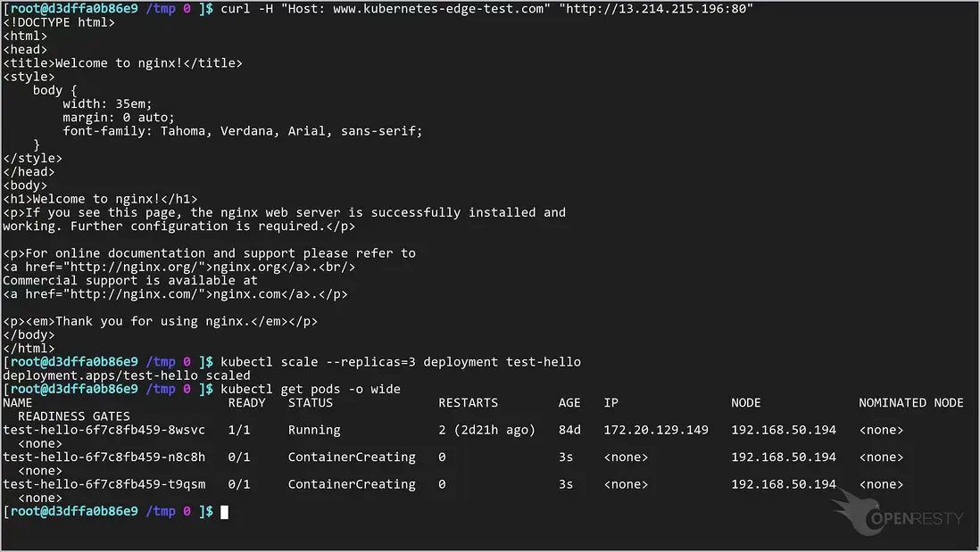Select pod name test-hello-6f7c8fb459-t9qsm
The height and width of the screenshot is (552, 980).
[x=104, y=484]
